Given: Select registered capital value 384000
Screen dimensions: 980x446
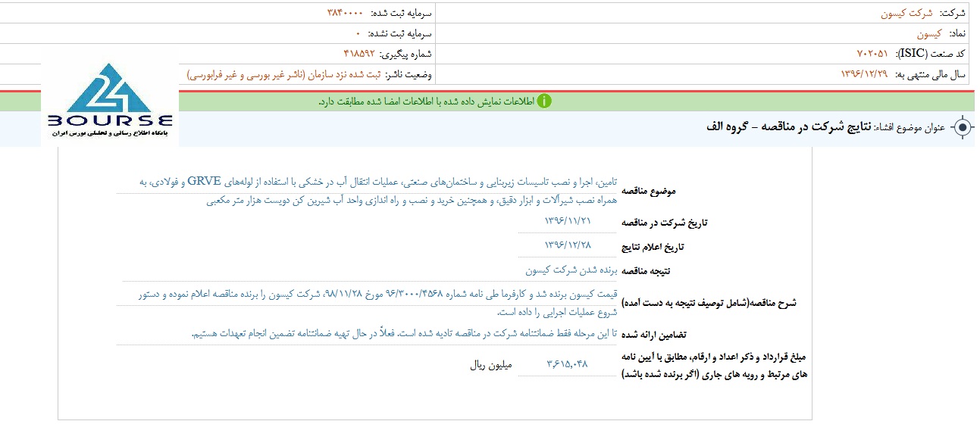Looking at the screenshot, I should [x=345, y=14].
